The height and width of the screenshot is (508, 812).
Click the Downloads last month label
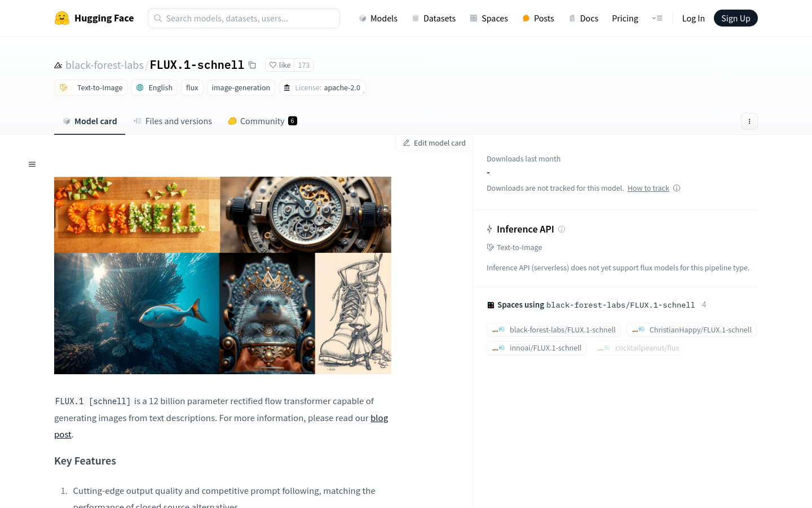click(x=523, y=159)
